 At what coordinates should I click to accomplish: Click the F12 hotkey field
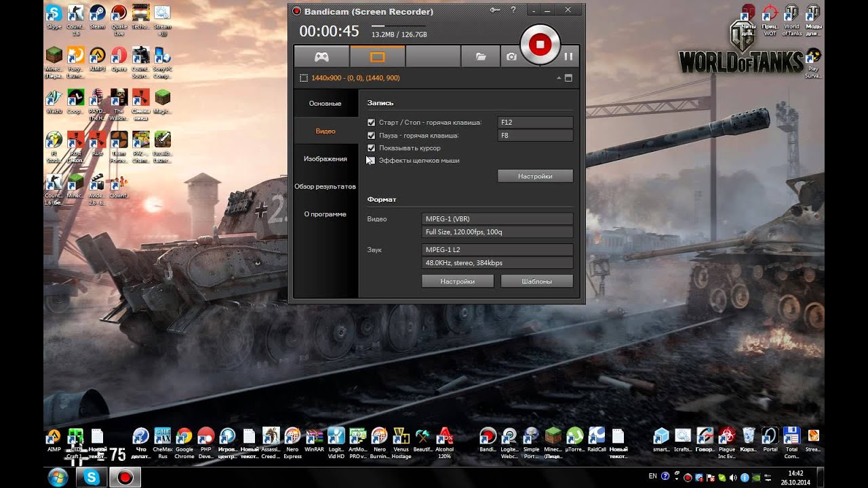(535, 123)
